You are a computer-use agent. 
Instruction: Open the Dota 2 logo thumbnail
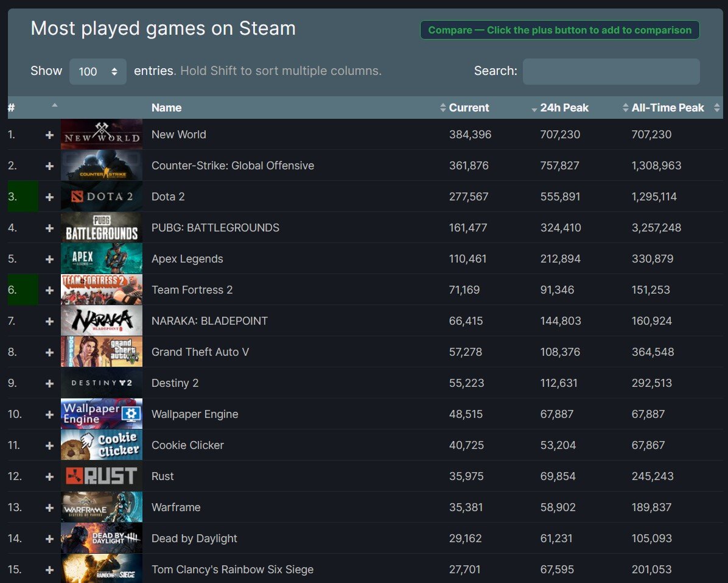(102, 197)
